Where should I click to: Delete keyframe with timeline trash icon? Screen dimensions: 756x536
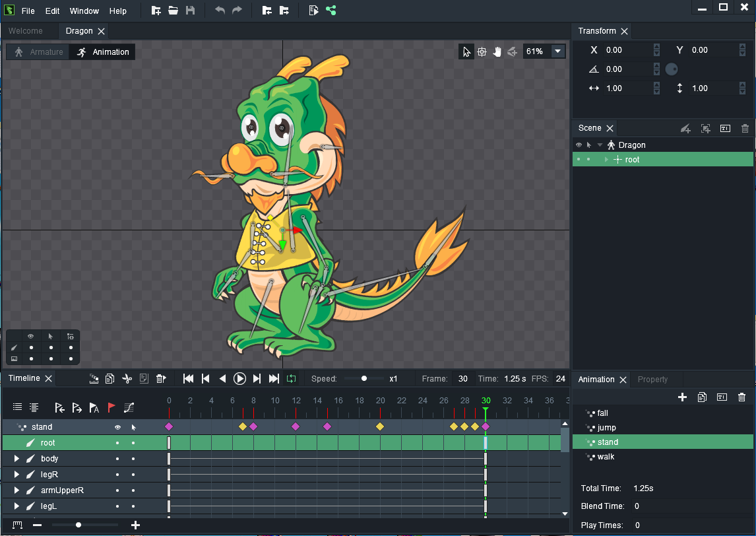click(160, 379)
